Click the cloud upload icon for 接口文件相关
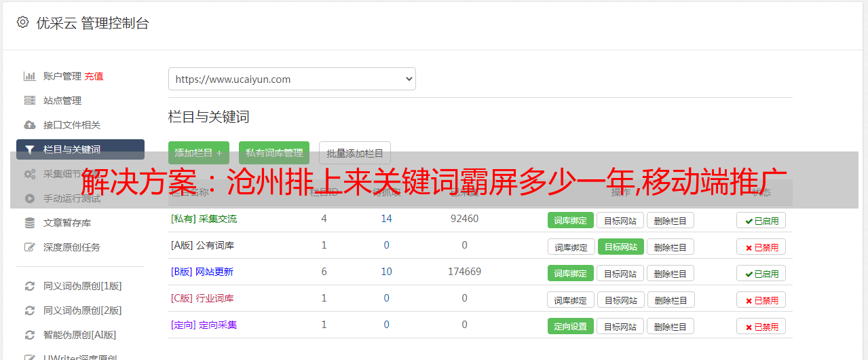The width and height of the screenshot is (868, 360). pos(29,125)
